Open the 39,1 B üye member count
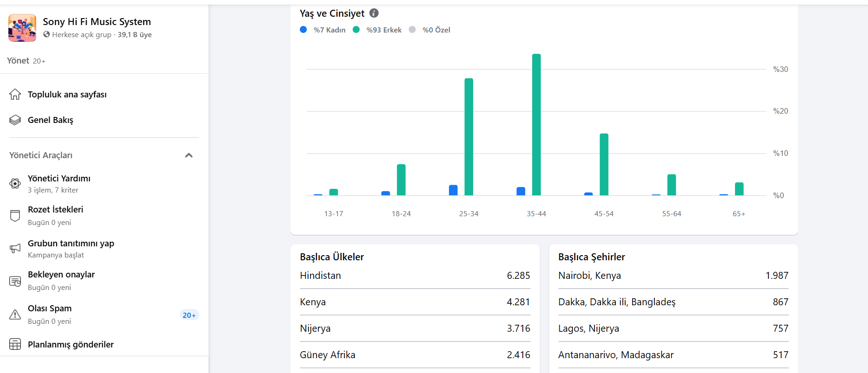The width and height of the screenshot is (868, 373). (x=134, y=35)
